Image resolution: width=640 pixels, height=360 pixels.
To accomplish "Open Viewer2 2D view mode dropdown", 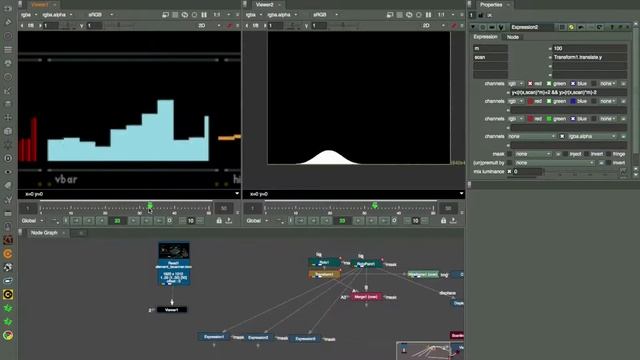I will point(433,26).
